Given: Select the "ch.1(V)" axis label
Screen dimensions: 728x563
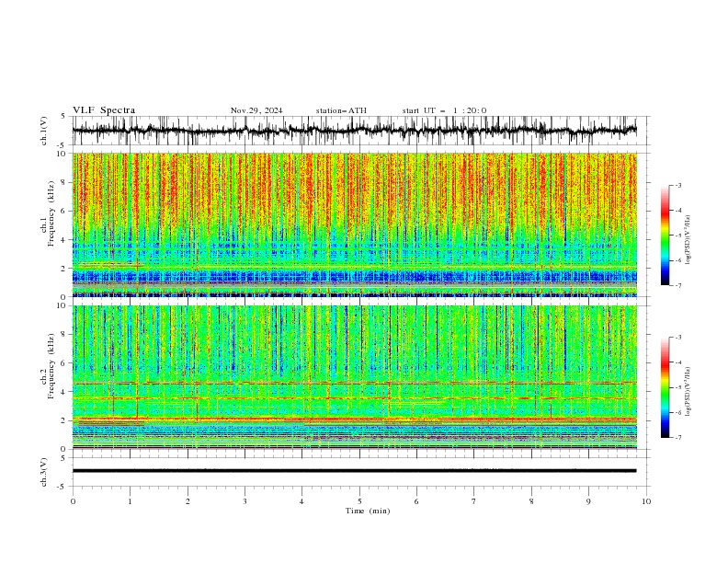Looking at the screenshot, I should (x=44, y=131).
